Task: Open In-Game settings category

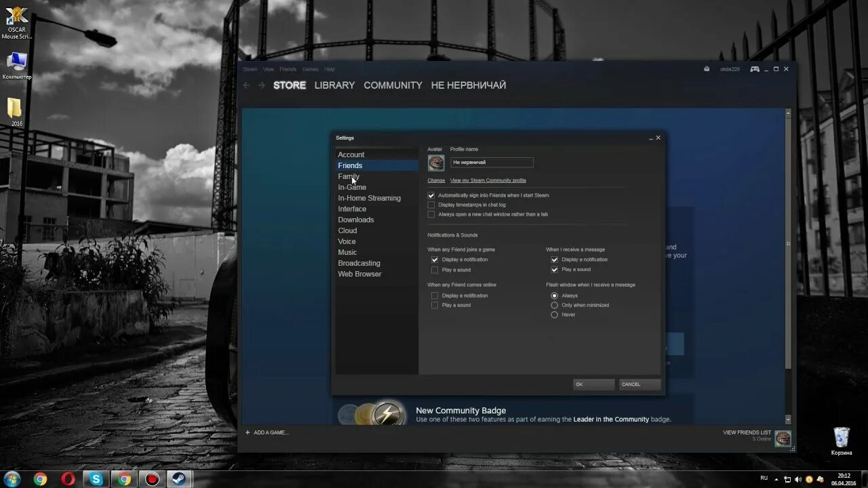Action: pyautogui.click(x=377, y=187)
